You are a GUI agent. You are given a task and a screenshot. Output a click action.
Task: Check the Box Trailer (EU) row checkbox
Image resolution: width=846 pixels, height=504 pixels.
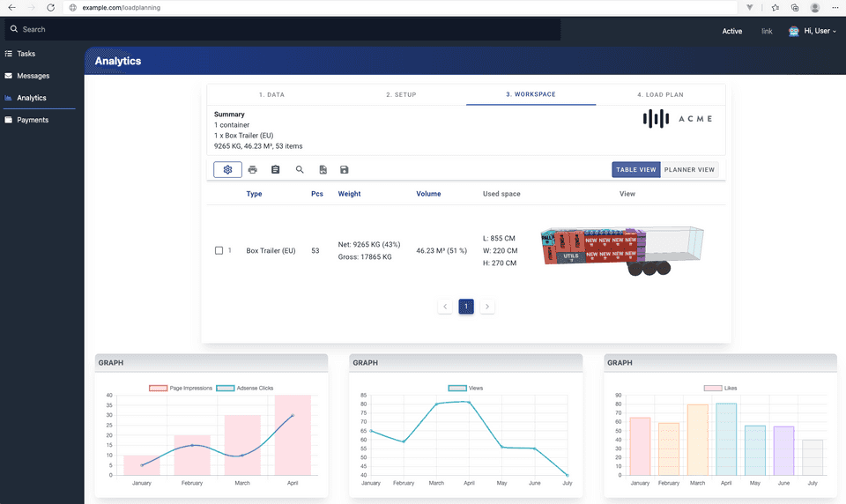[219, 250]
